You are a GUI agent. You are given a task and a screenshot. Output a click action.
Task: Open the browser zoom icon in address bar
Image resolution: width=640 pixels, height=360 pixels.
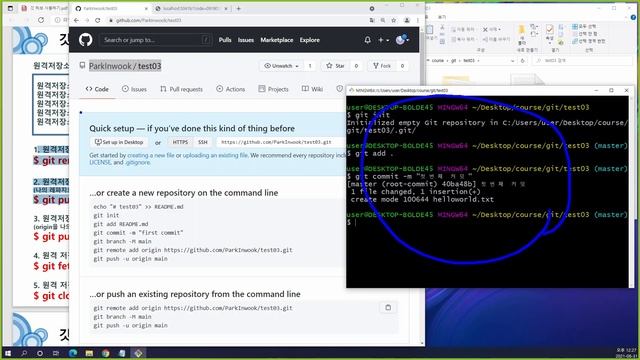pyautogui.click(x=383, y=20)
